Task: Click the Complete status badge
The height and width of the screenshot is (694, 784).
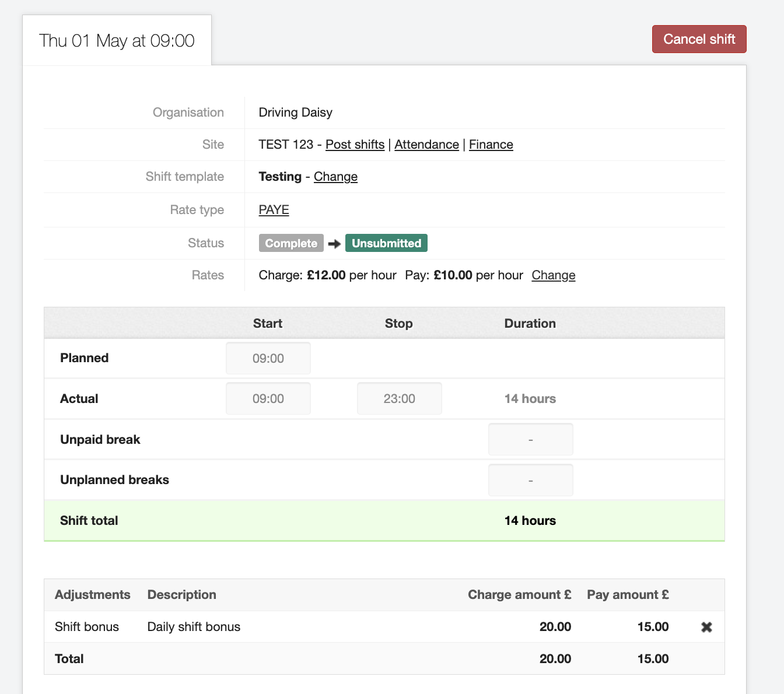Action: 291,243
